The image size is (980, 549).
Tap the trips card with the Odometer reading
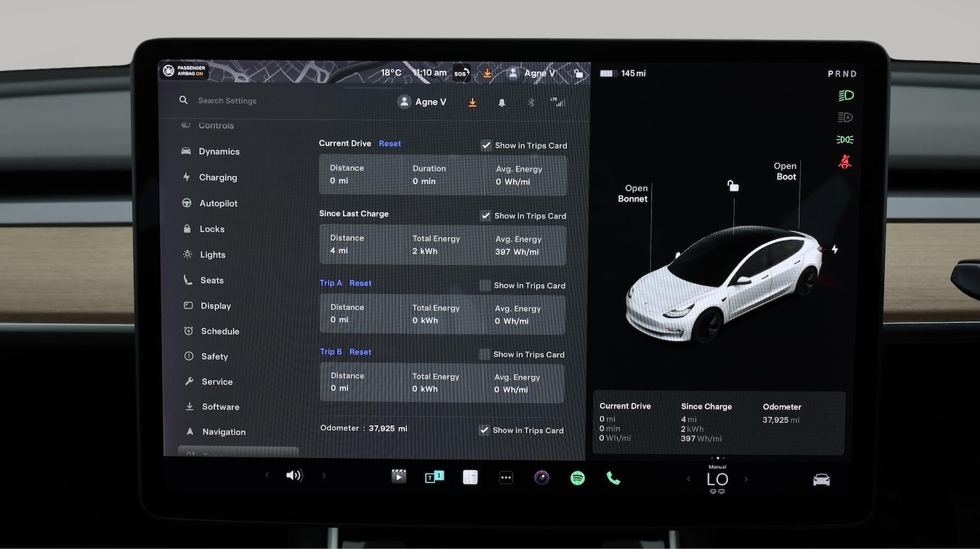click(719, 422)
